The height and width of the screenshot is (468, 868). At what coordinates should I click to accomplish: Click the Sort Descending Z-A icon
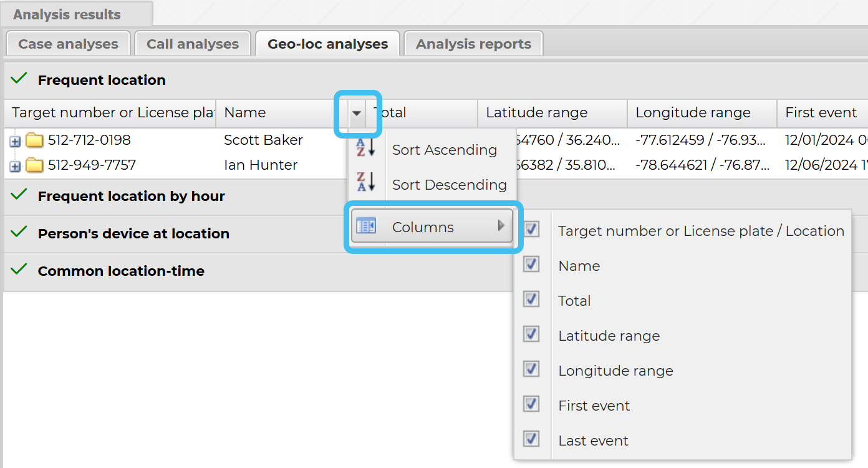365,182
